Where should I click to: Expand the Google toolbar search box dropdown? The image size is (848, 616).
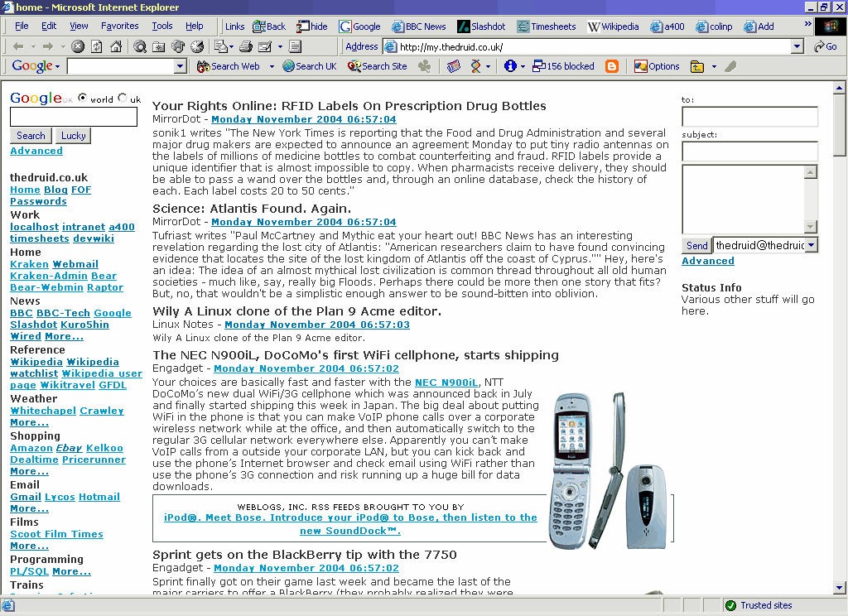(x=181, y=66)
